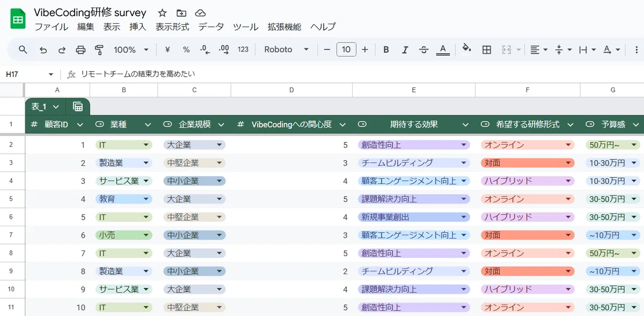644x316 pixels.
Task: Open the fill color picker
Action: [x=467, y=49]
